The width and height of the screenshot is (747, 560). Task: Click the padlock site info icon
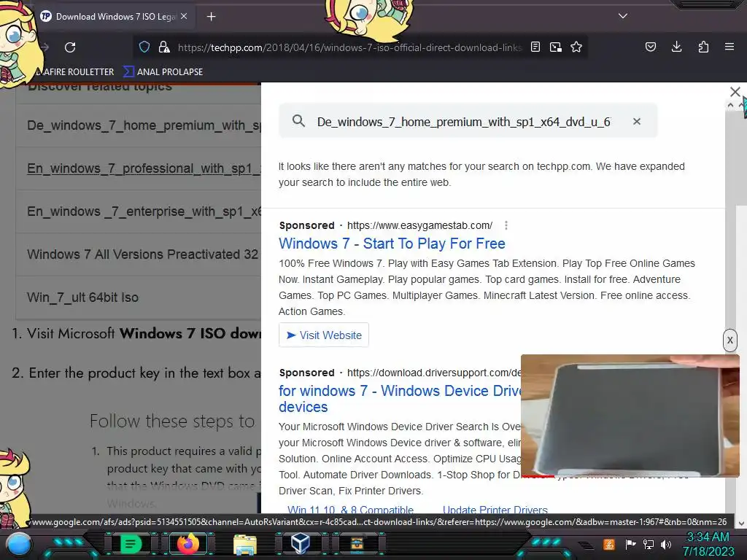[164, 47]
